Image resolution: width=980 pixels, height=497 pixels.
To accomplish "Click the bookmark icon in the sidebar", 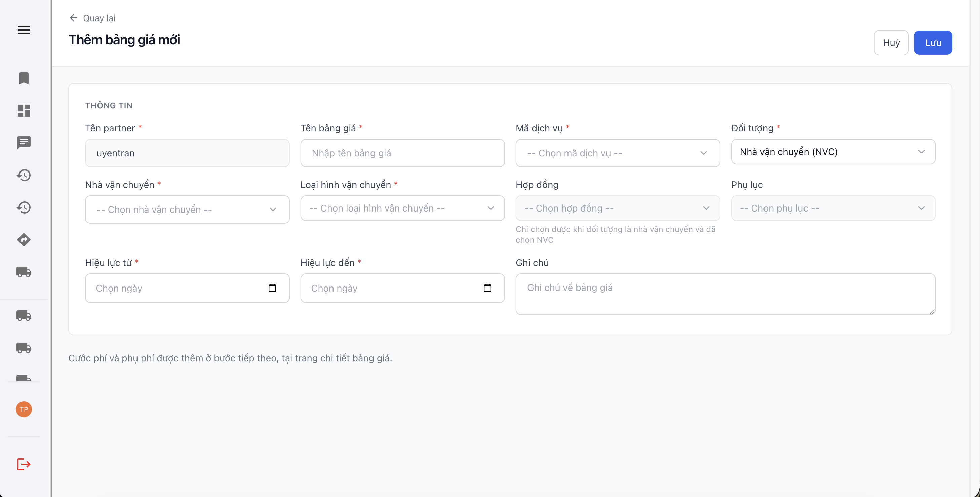I will (x=24, y=78).
